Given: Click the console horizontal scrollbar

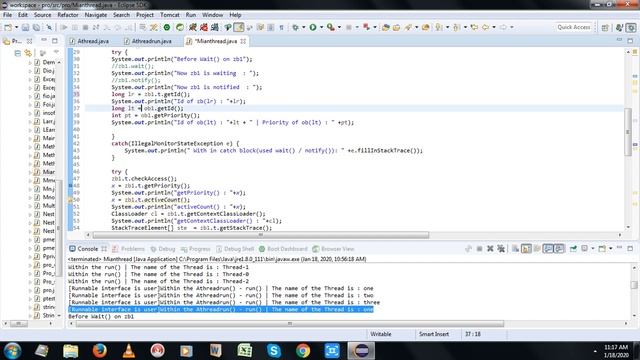Looking at the screenshot, I should tap(289, 324).
